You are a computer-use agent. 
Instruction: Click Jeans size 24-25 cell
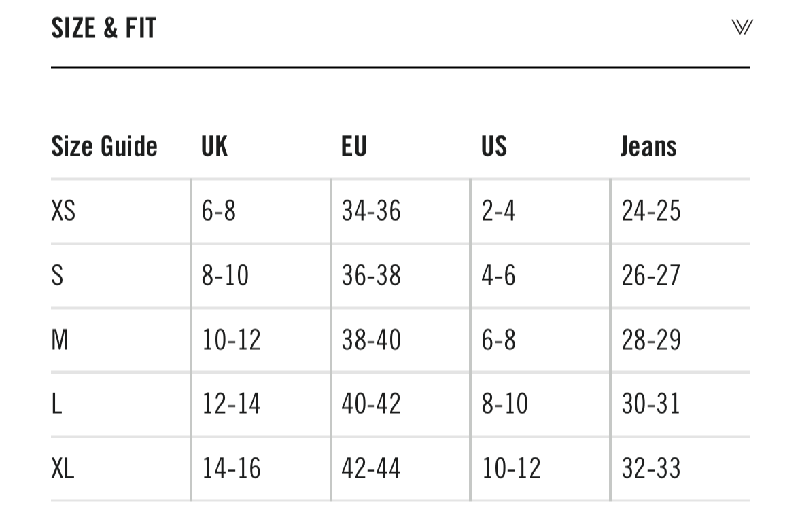650,211
